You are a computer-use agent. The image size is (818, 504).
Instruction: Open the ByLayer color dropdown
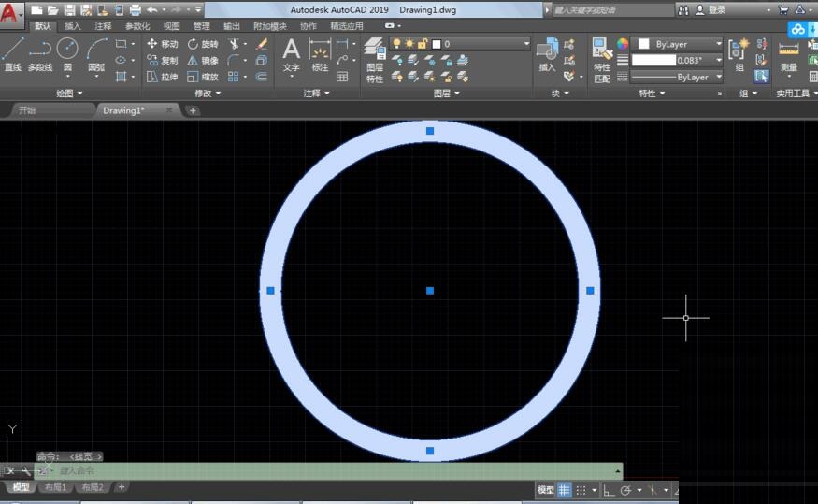point(677,44)
